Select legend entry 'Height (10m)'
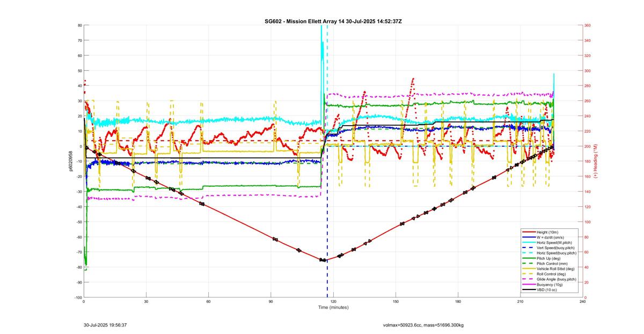Image resolution: width=644 pixels, height=334 pixels. click(547, 233)
